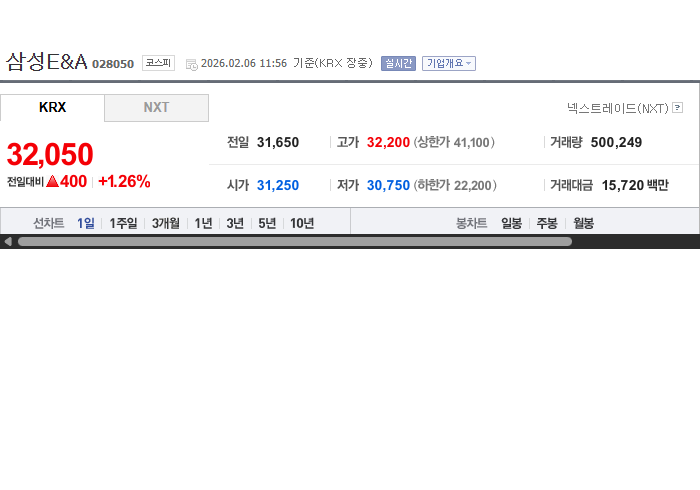Show the 일봉 daily candle chart
Viewport: 700px width, 490px height.
(x=511, y=223)
